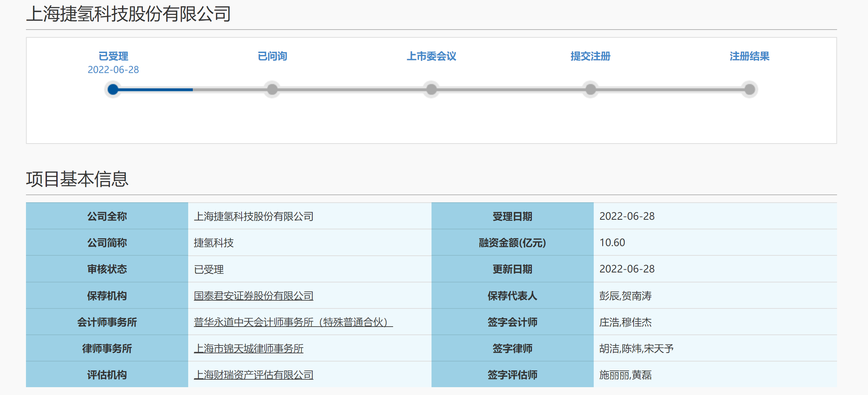
Task: Click the 审核状态 header cell
Action: [107, 269]
